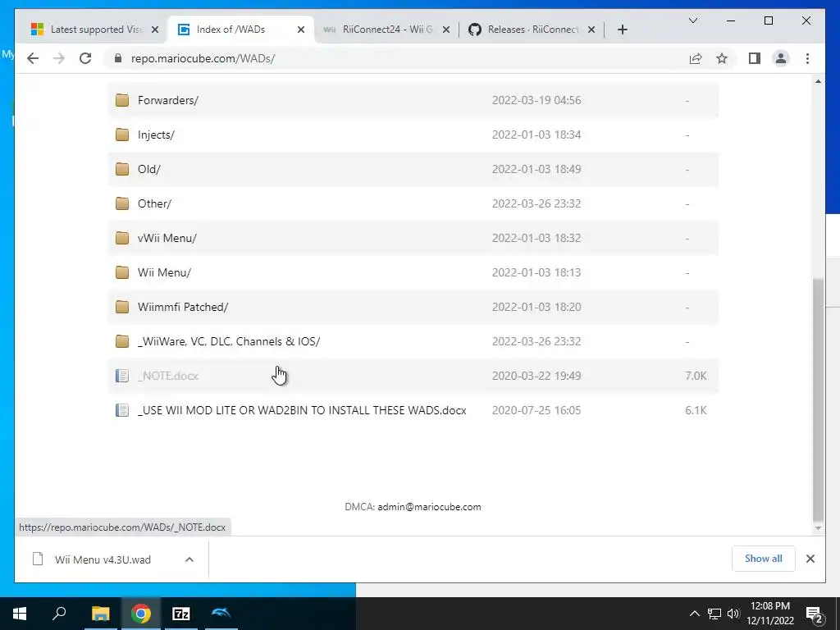The image size is (840, 630).
Task: Click the 2022-03-19 04:56 date for Forwarders
Action: pyautogui.click(x=536, y=100)
